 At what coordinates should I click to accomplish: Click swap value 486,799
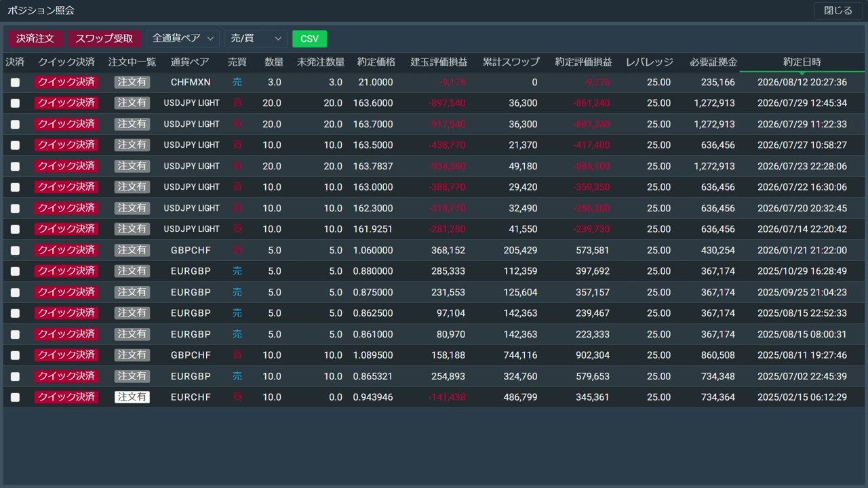coord(520,397)
